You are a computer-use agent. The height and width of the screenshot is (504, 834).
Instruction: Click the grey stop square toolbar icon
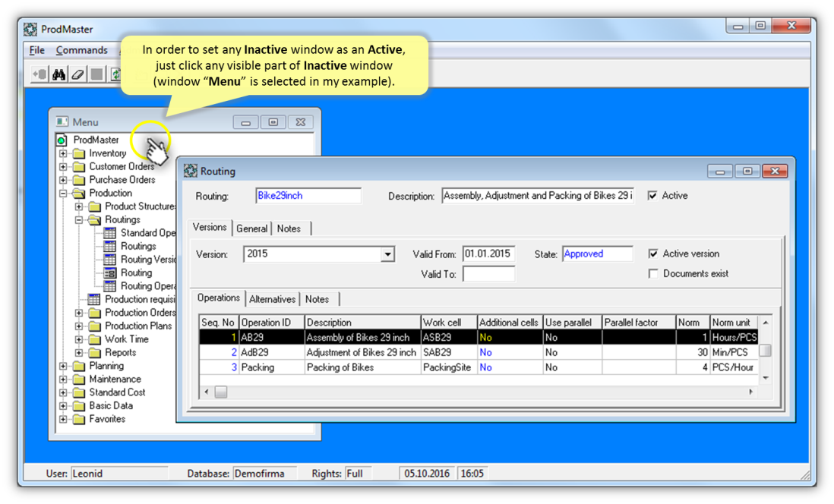pyautogui.click(x=96, y=74)
